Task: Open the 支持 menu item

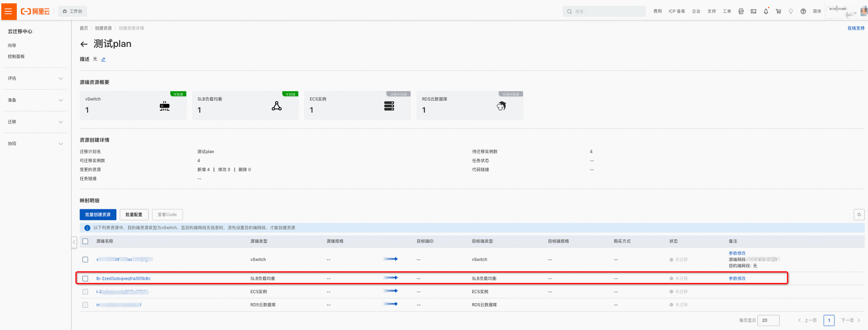Action: (711, 11)
